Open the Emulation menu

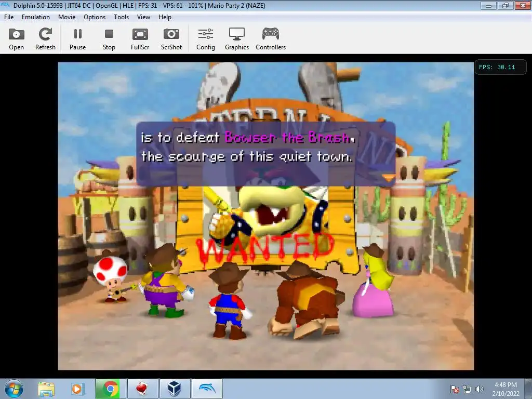click(36, 17)
